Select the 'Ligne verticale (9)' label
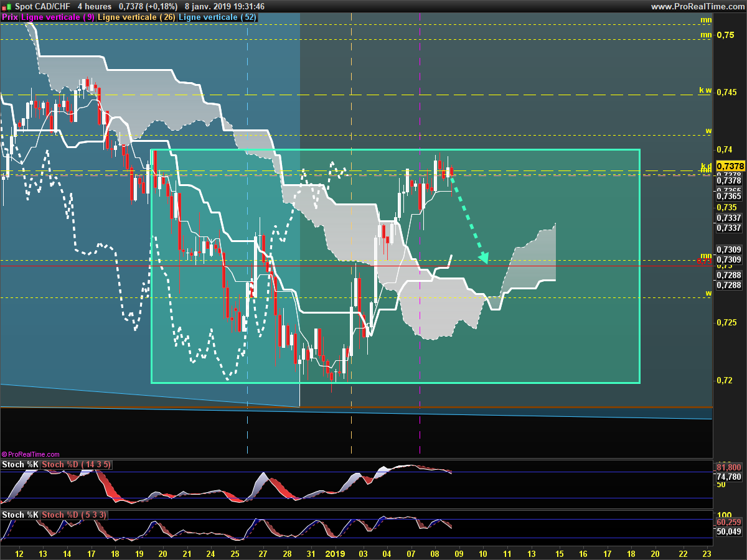Image resolution: width=747 pixels, height=560 pixels. (58, 17)
